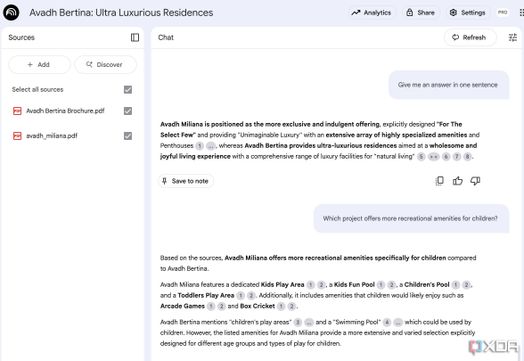
Task: Click message 'Give me an answer in one sentence'
Action: click(448, 85)
